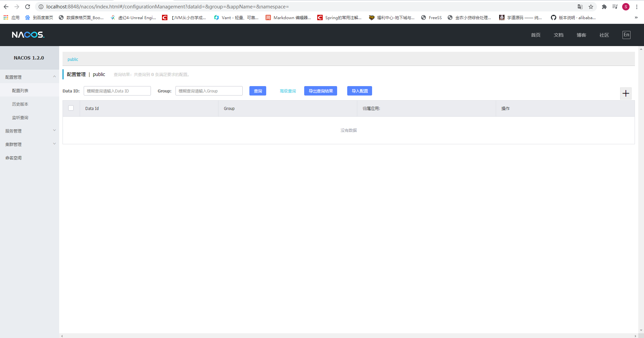The height and width of the screenshot is (338, 644).
Task: Click the browser address bar URL
Action: 167,7
